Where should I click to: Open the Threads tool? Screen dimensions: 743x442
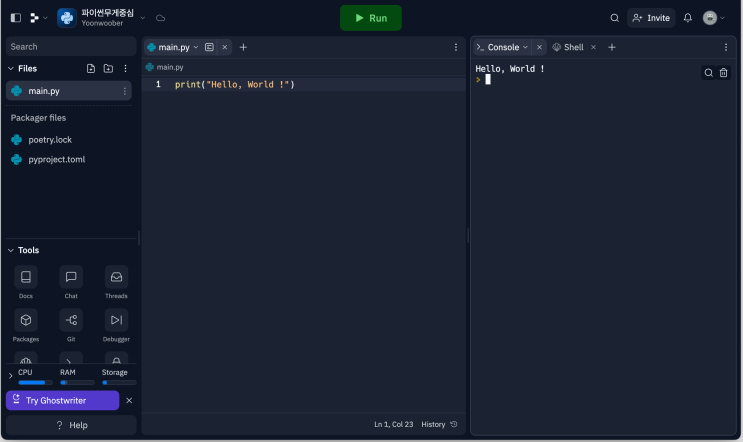[116, 278]
